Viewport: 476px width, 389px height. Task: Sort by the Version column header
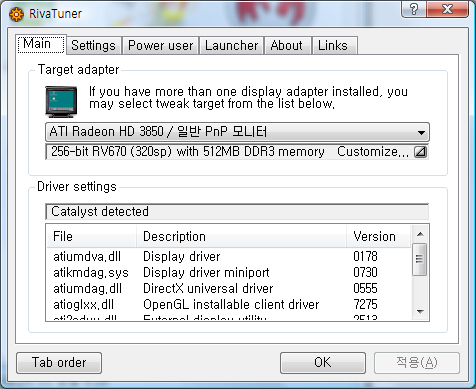click(379, 236)
